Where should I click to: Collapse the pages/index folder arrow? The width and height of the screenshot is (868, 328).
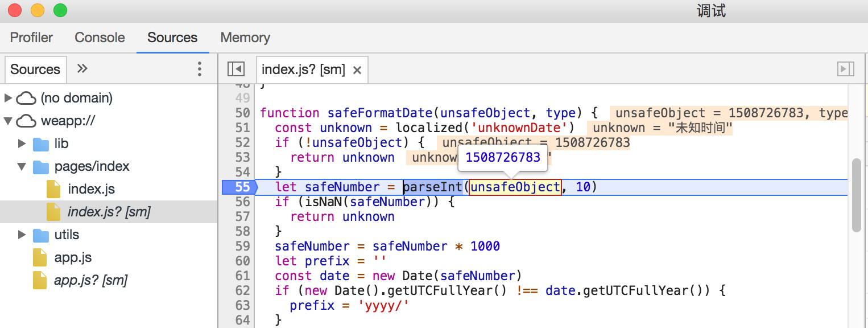coord(22,167)
